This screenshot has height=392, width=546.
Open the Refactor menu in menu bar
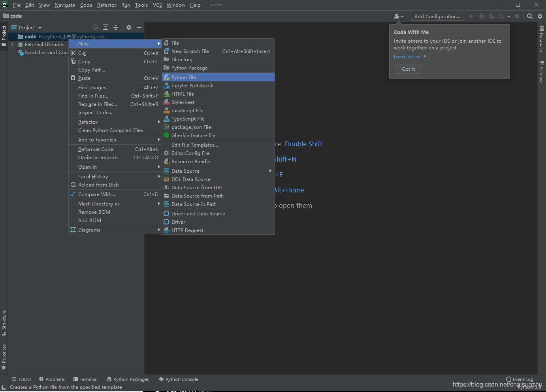(107, 5)
